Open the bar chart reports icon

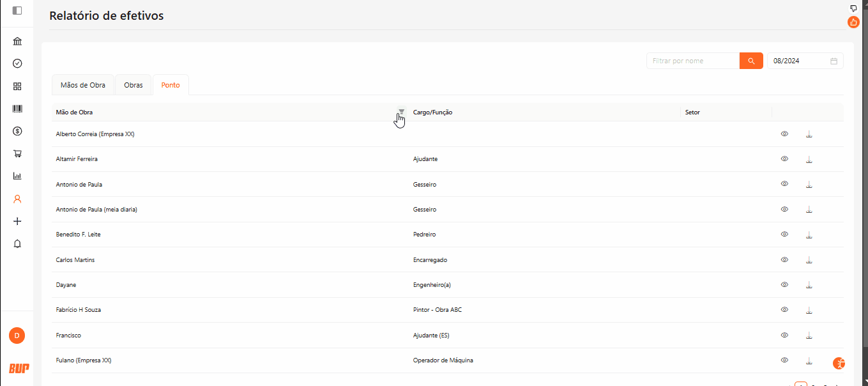pyautogui.click(x=17, y=176)
